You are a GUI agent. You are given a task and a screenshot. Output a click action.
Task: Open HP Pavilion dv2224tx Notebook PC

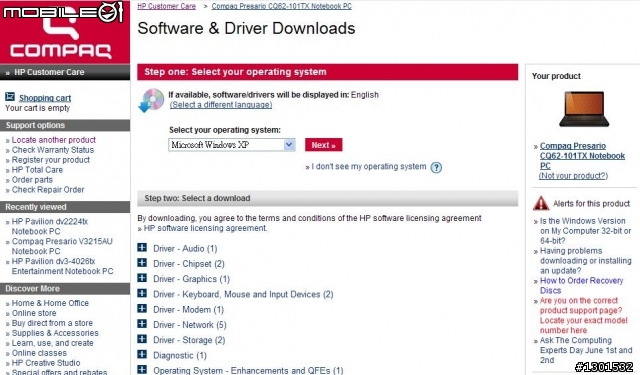(x=49, y=226)
